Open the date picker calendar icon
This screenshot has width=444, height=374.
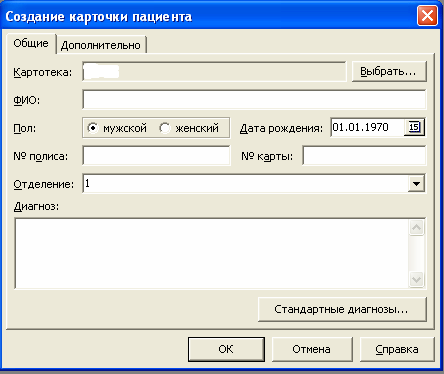click(414, 127)
